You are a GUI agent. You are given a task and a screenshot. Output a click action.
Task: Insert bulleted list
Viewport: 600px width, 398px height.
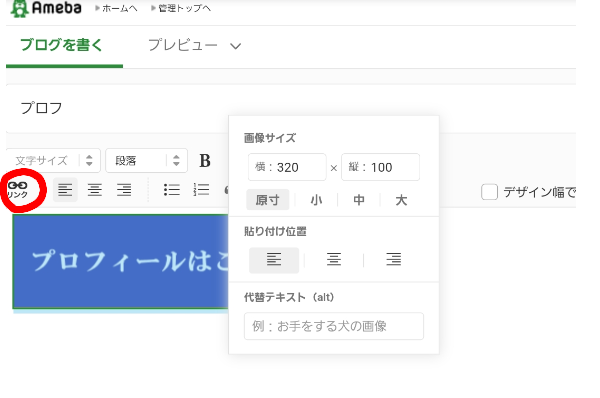[x=172, y=190]
